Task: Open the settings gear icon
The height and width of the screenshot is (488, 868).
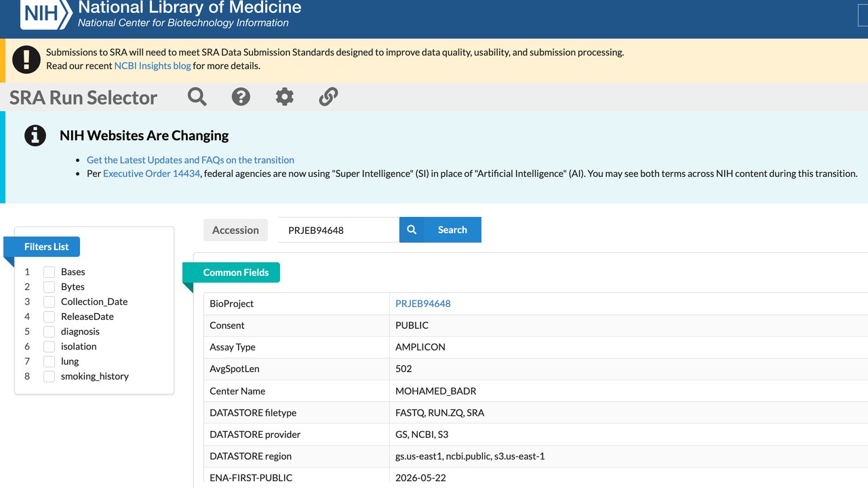Action: coord(285,97)
